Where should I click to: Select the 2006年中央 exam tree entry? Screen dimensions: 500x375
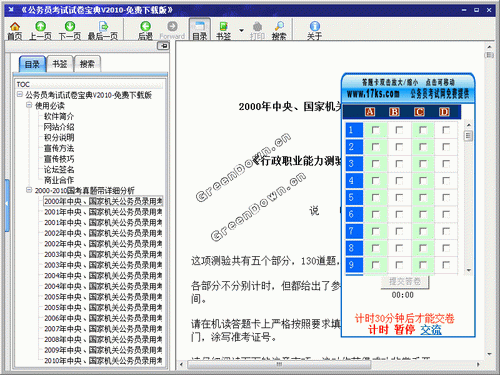pos(103,318)
